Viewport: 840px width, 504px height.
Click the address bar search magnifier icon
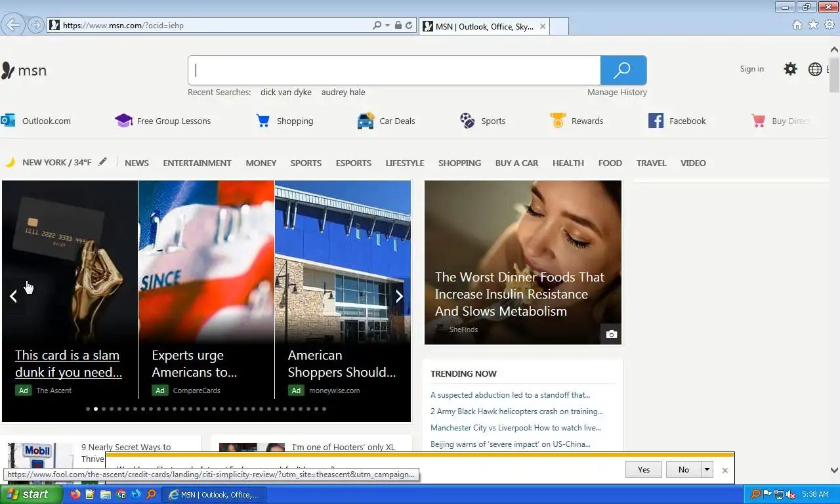(x=377, y=26)
